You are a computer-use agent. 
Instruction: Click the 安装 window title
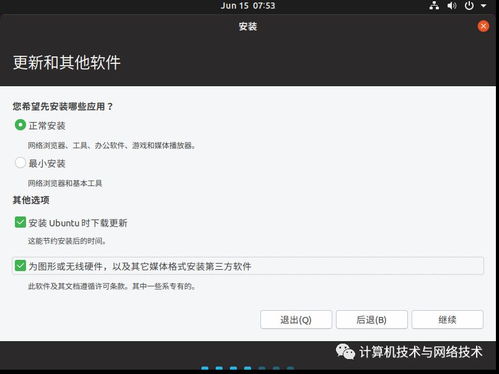(x=248, y=26)
